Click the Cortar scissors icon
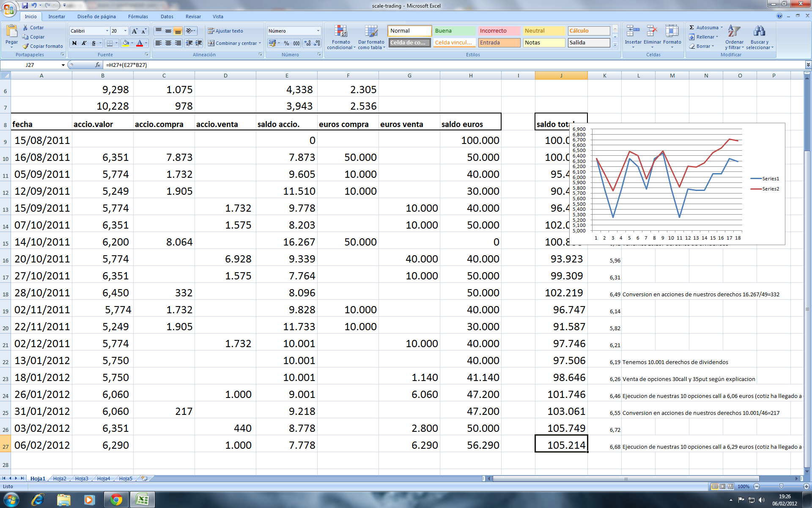This screenshot has height=508, width=812. pos(26,28)
